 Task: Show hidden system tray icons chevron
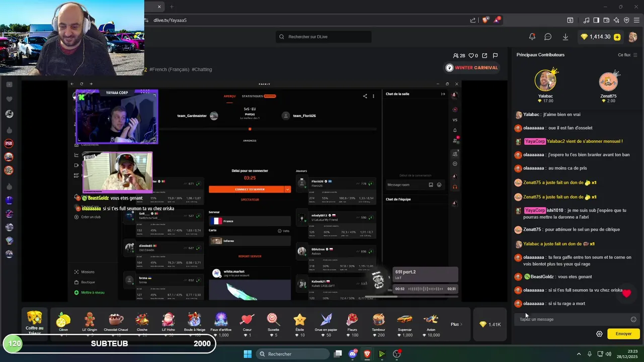(x=579, y=354)
